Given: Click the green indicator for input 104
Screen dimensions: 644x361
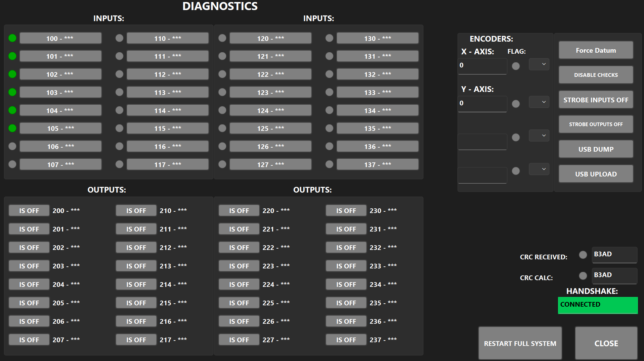Looking at the screenshot, I should pyautogui.click(x=12, y=110).
